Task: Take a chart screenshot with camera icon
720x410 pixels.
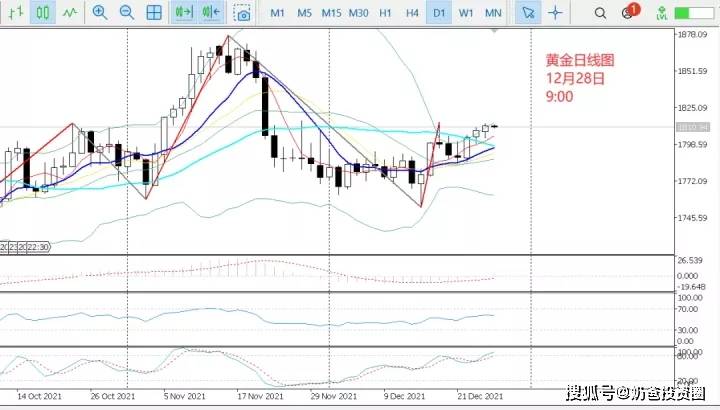Action: pos(242,13)
